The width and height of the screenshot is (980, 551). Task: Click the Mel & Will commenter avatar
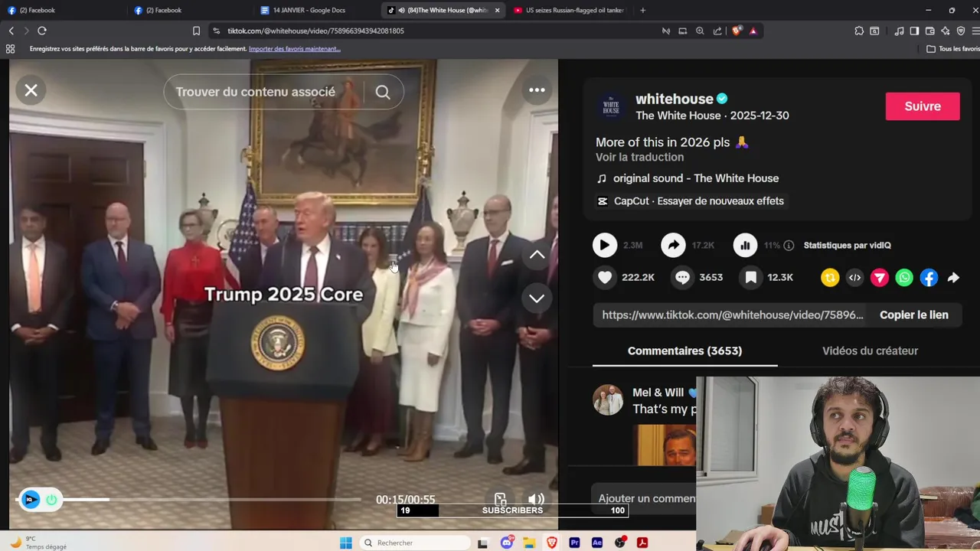click(x=608, y=399)
